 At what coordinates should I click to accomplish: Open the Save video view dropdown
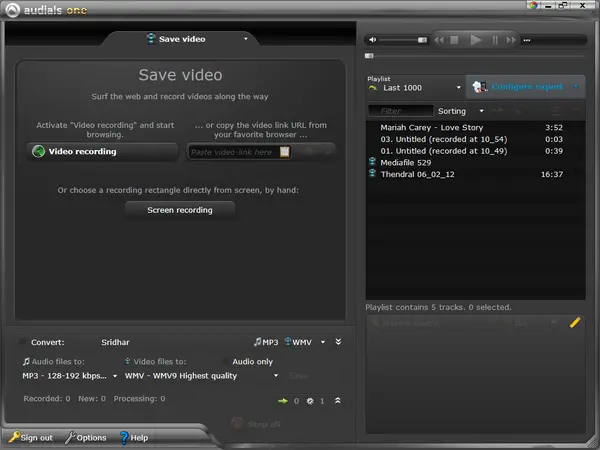[x=246, y=39]
